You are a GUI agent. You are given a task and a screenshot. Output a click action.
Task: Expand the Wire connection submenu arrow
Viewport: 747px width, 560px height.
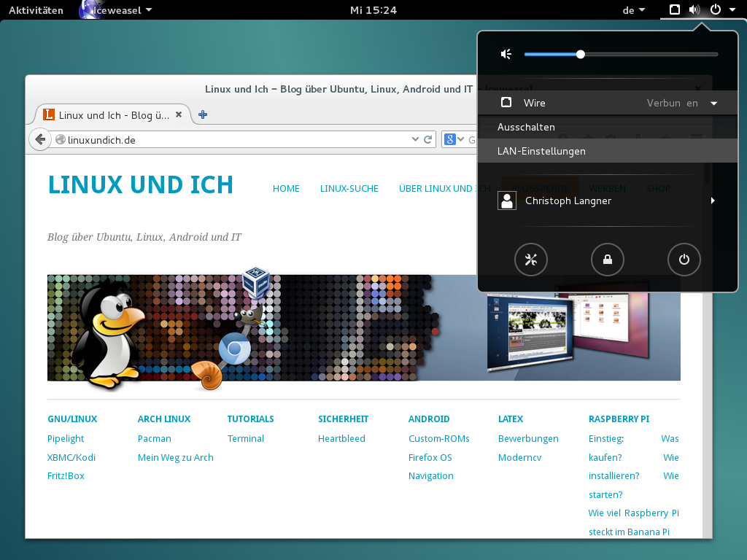(x=713, y=104)
